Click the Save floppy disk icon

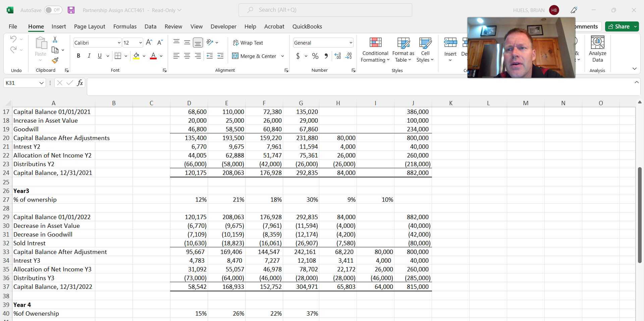click(71, 10)
